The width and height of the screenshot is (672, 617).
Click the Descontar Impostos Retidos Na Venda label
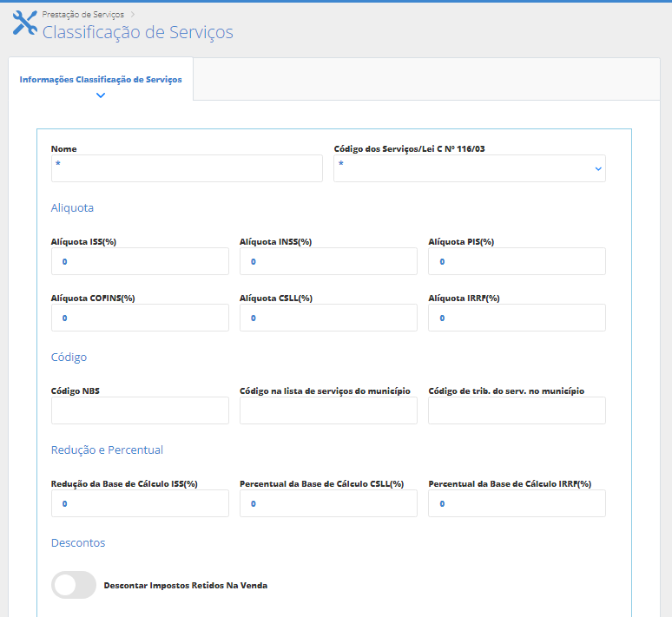tap(186, 585)
